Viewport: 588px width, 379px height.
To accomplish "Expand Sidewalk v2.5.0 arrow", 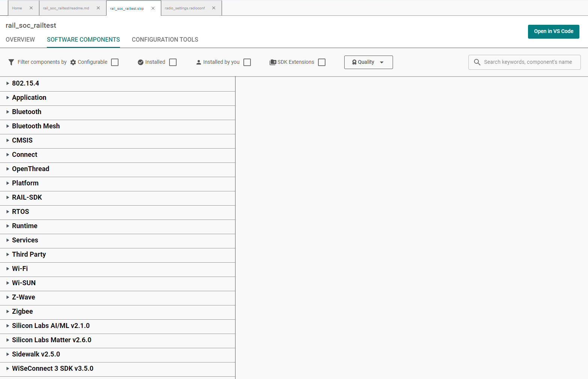I will pyautogui.click(x=7, y=354).
